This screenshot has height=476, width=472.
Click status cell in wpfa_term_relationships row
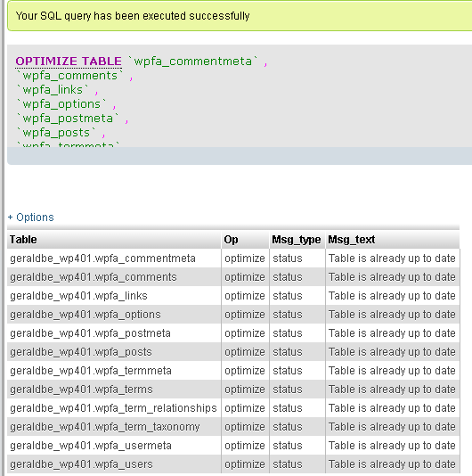(297, 408)
